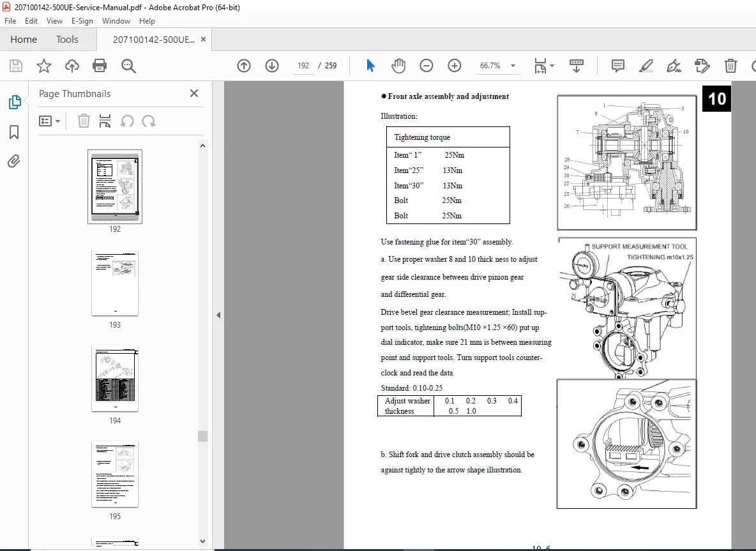The width and height of the screenshot is (756, 551).
Task: Open the zoom level 66.7% dropdown
Action: 513,66
